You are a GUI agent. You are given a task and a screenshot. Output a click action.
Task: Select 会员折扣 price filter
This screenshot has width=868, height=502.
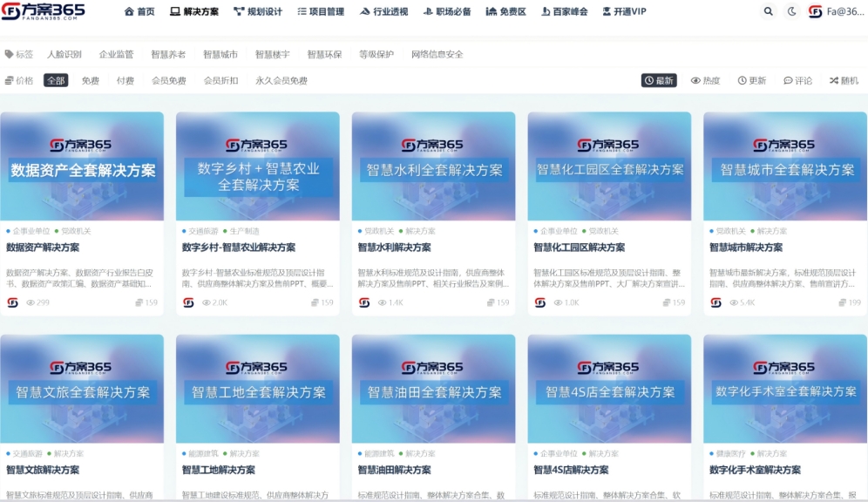(x=220, y=80)
